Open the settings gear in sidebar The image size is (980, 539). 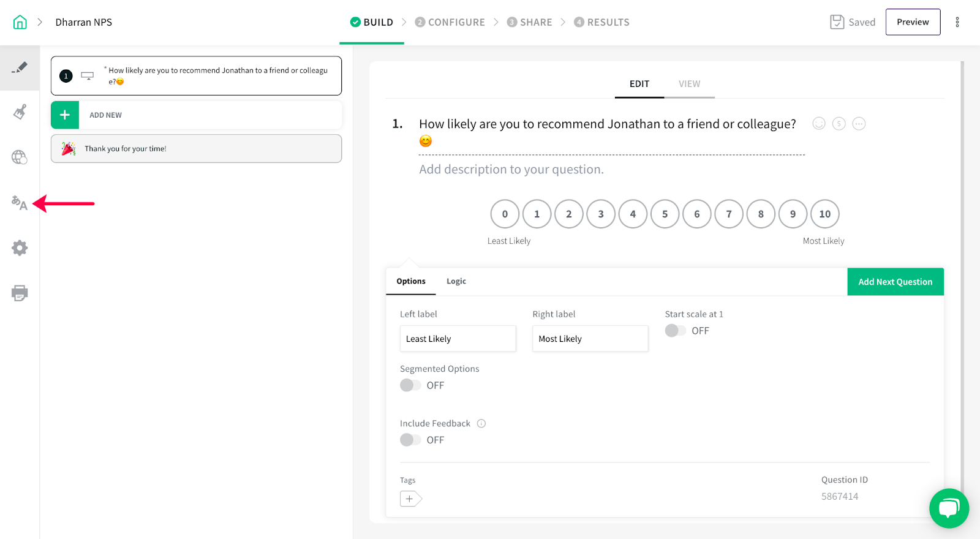pos(20,248)
